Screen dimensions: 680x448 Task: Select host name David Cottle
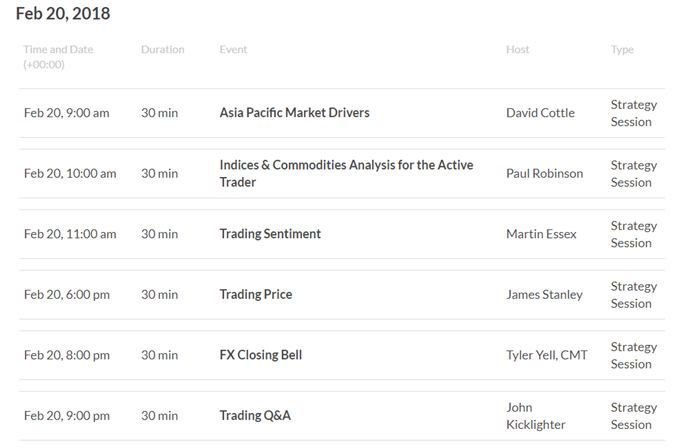click(x=540, y=113)
